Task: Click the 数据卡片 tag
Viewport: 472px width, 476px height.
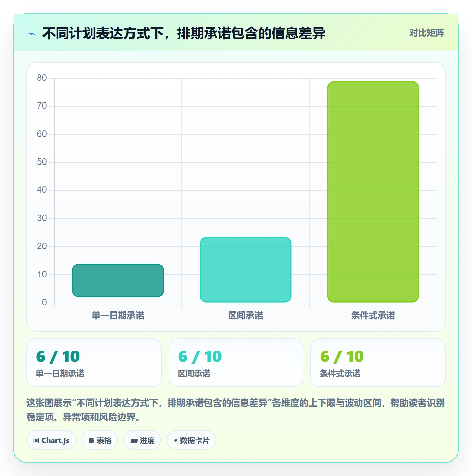Action: 191,440
